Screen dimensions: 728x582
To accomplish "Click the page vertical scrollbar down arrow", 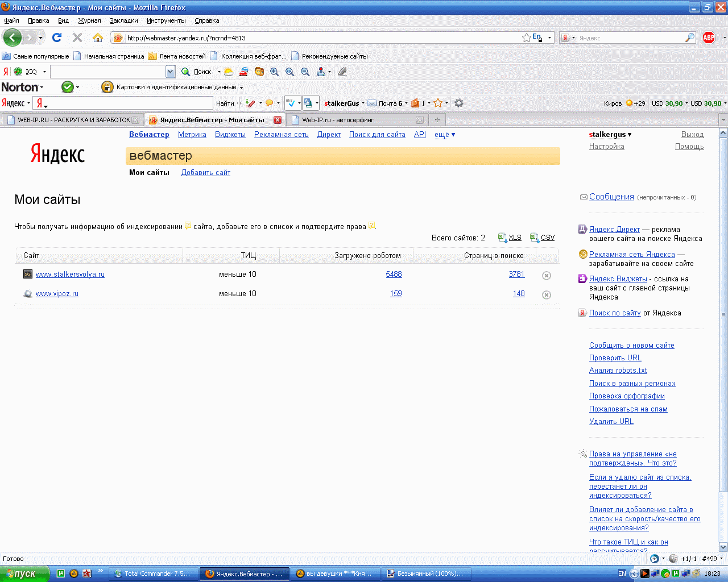I will point(723,547).
